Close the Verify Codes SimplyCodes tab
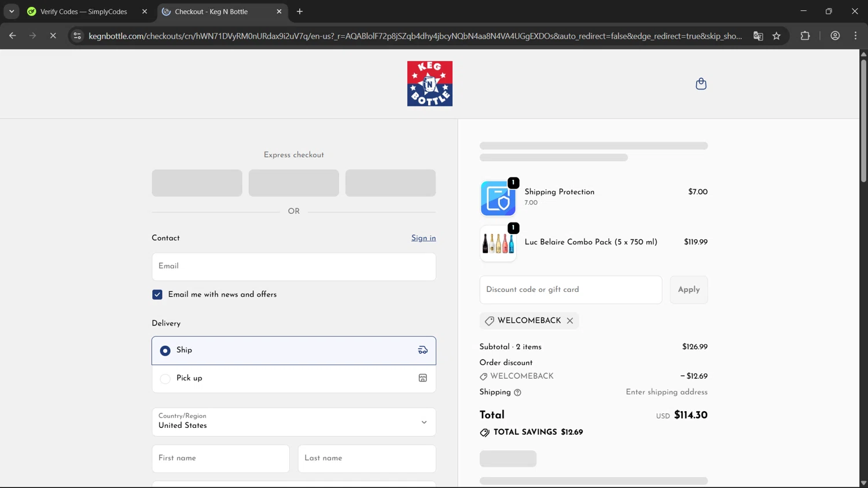868x488 pixels. point(145,12)
